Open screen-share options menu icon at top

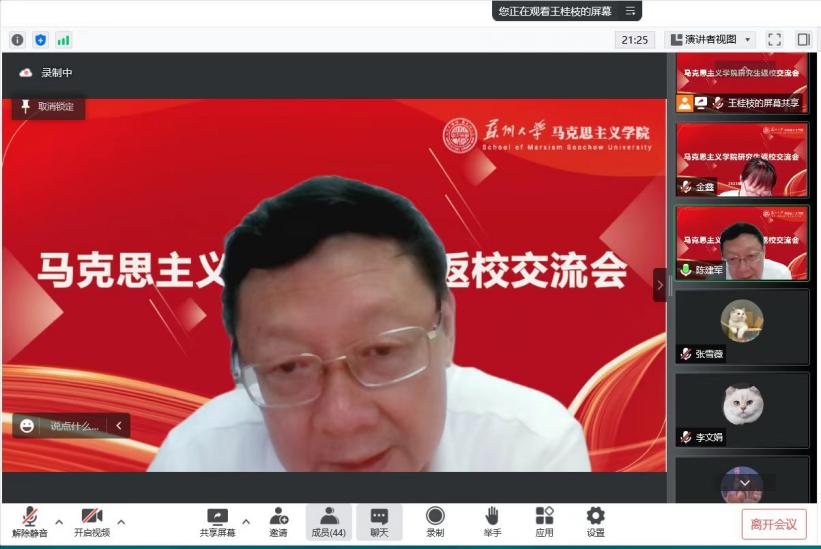point(630,10)
